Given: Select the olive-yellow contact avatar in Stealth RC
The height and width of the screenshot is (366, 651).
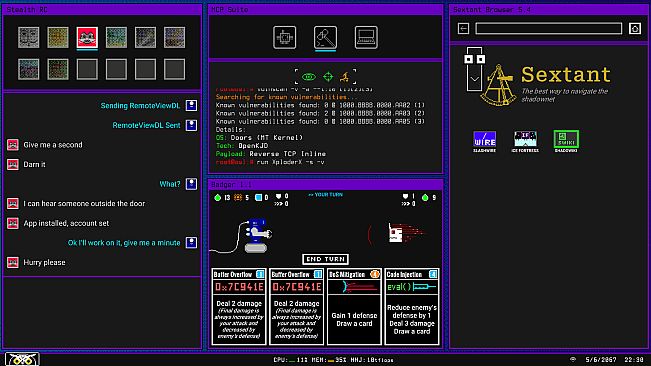Looking at the screenshot, I should click(x=58, y=37).
